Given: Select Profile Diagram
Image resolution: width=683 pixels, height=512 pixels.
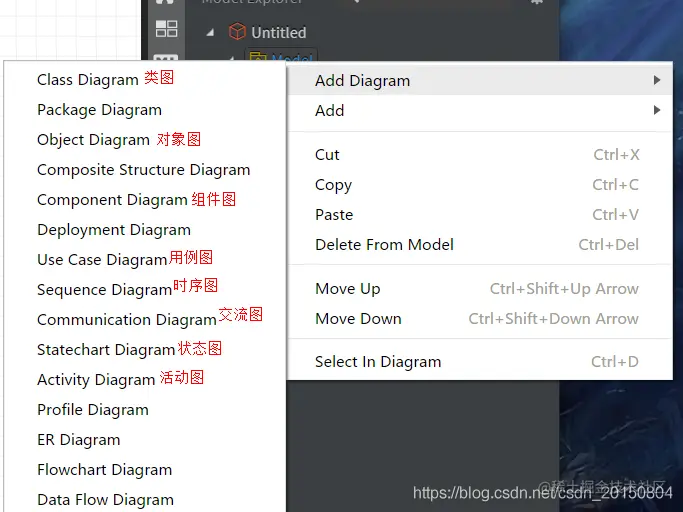Looking at the screenshot, I should [x=145, y=410].
